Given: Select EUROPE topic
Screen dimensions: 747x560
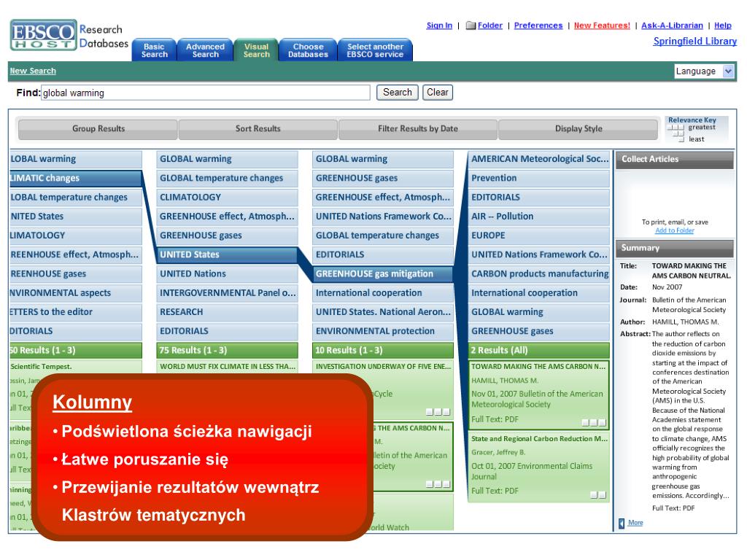Looking at the screenshot, I should click(x=539, y=236).
